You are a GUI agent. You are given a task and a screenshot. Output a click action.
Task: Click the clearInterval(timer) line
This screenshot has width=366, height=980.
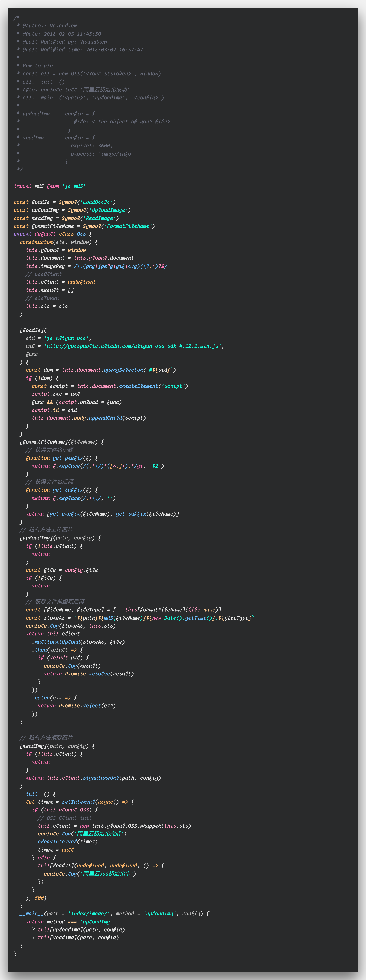pyautogui.click(x=68, y=841)
